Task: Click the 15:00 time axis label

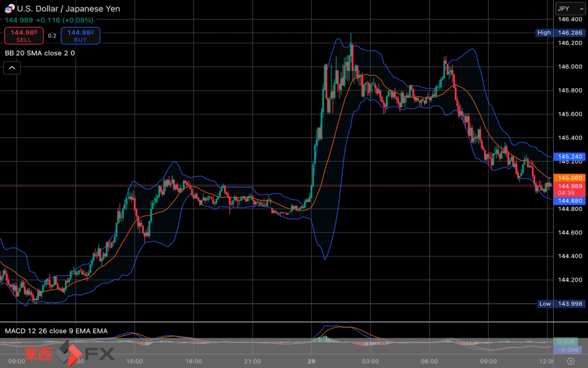Action: coord(134,361)
